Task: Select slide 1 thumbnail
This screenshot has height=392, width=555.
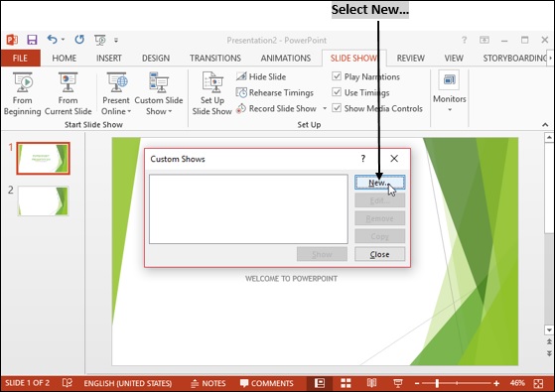Action: click(x=43, y=158)
